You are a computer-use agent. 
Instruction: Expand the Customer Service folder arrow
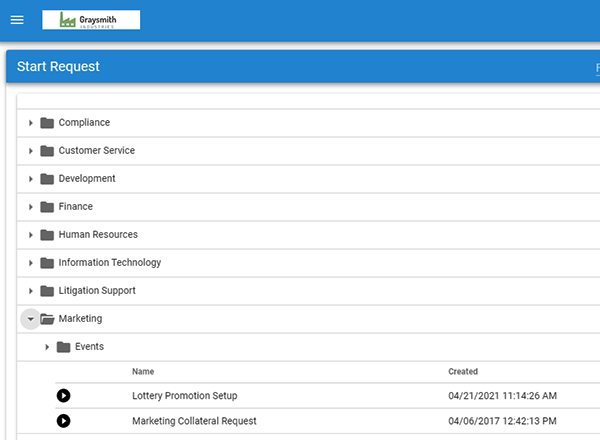click(31, 151)
